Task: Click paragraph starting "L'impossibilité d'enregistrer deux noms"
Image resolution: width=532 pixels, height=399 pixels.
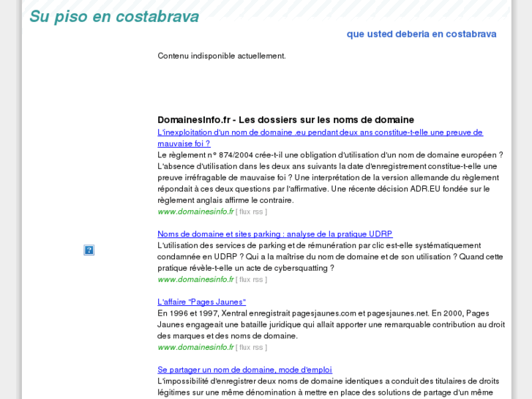Action: click(328, 387)
